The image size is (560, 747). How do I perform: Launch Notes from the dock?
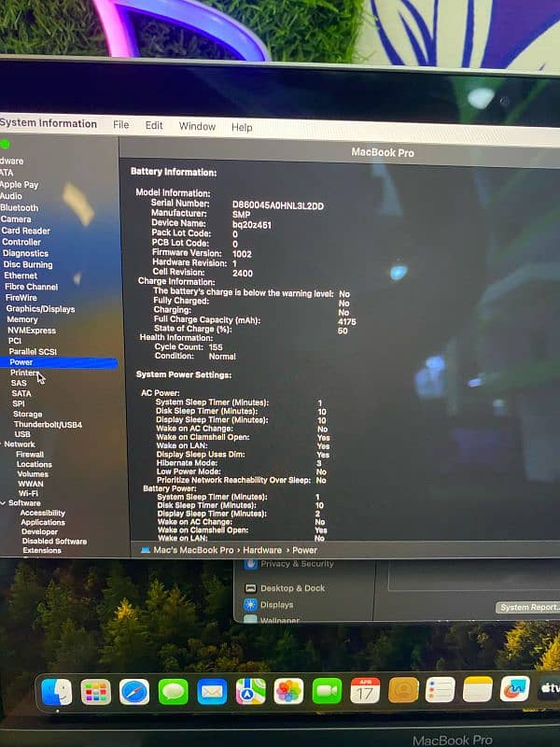[478, 689]
